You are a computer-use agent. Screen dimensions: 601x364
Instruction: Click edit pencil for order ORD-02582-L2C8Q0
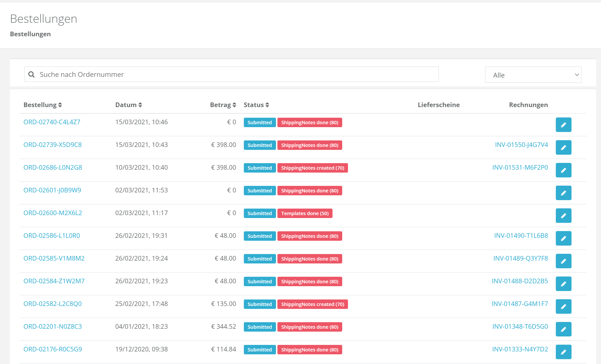tap(564, 306)
